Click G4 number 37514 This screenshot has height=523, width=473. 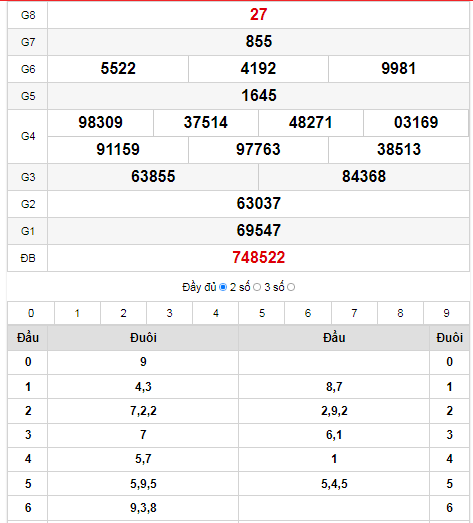coord(205,122)
